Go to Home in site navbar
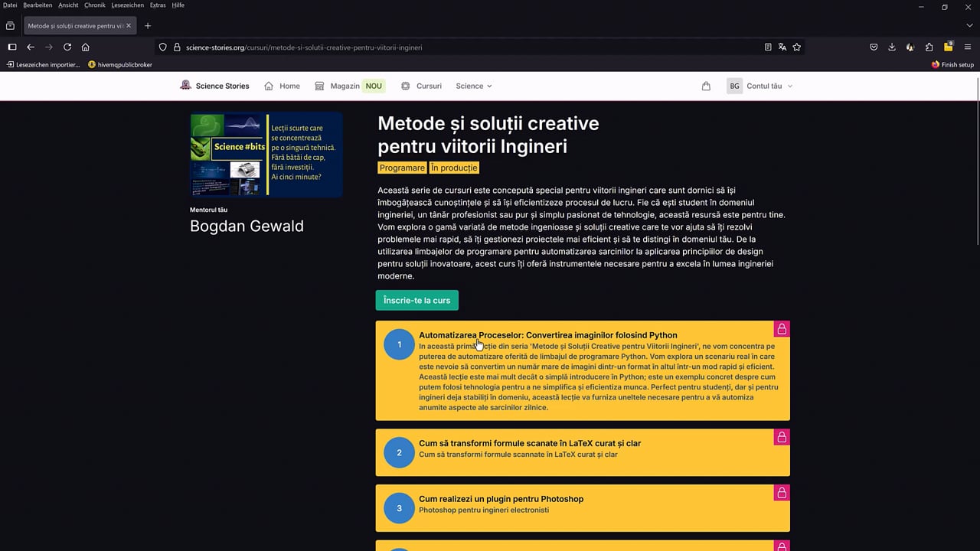980x551 pixels. [282, 86]
